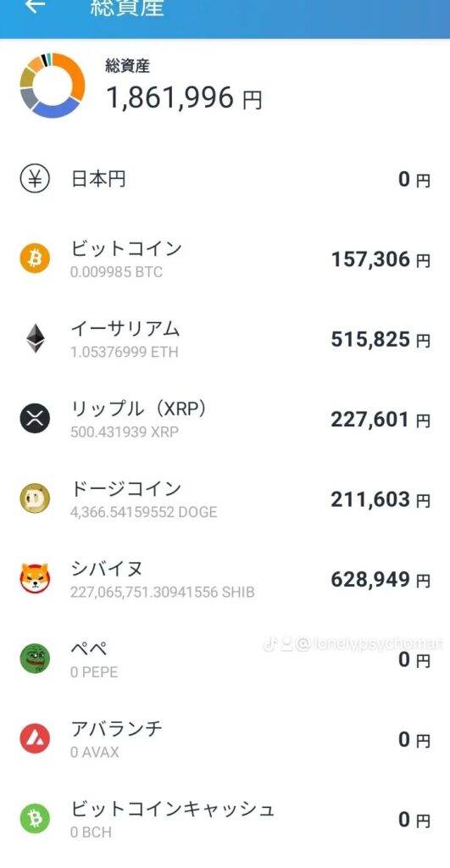450x868 pixels.
Task: Tap the Ethereum diamond logo icon
Action: click(x=35, y=338)
